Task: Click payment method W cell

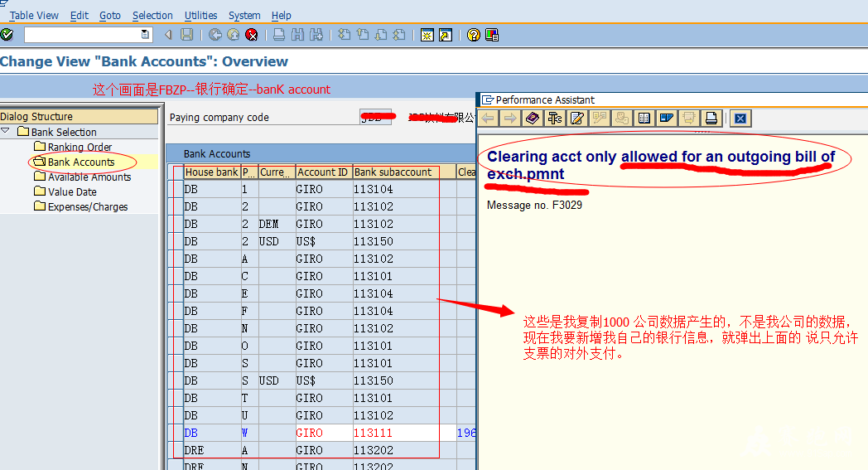Action: tap(249, 433)
